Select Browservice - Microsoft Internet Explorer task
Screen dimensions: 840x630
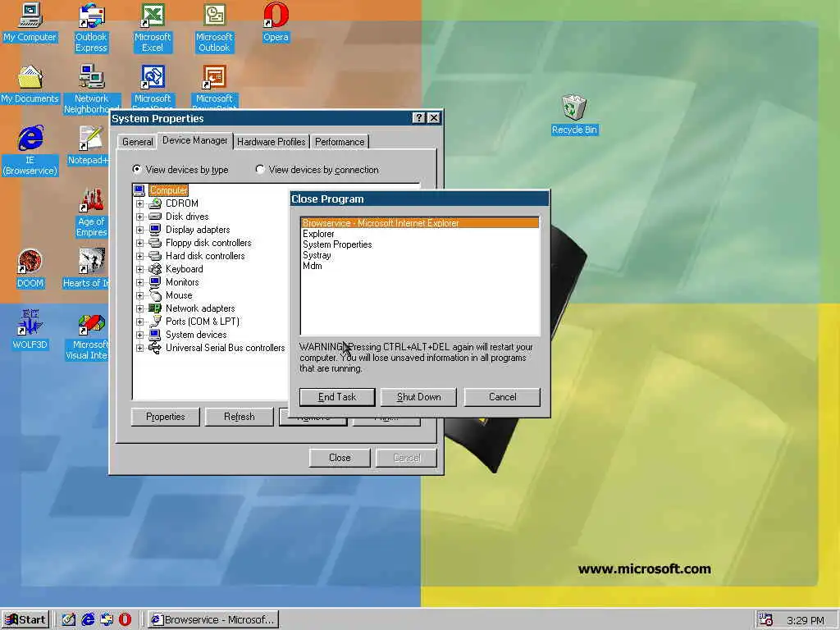point(420,223)
